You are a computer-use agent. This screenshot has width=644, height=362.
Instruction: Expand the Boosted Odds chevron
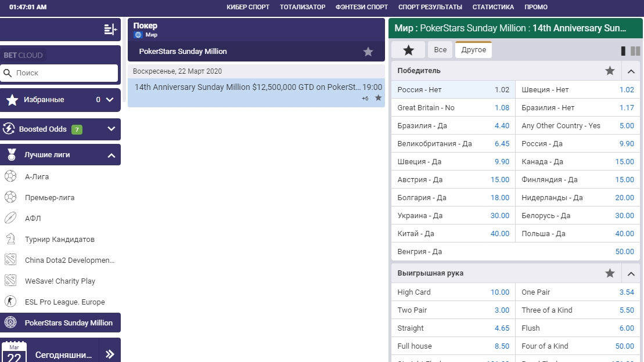[111, 129]
